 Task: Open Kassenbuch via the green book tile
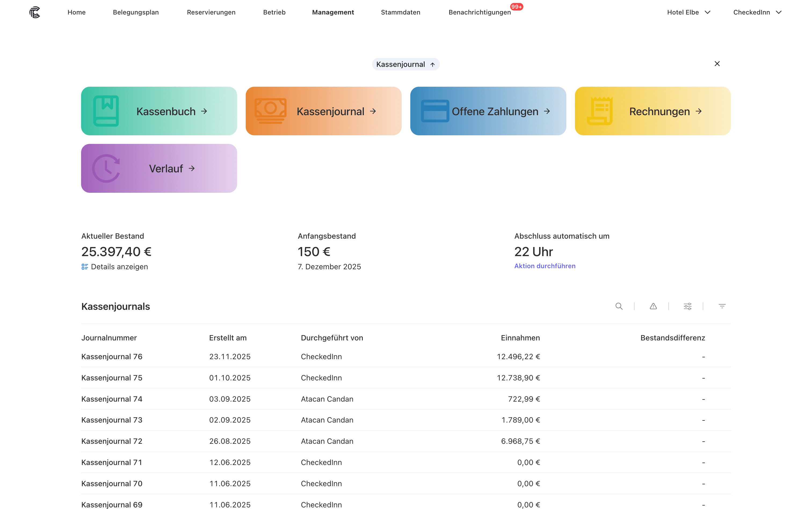[159, 111]
